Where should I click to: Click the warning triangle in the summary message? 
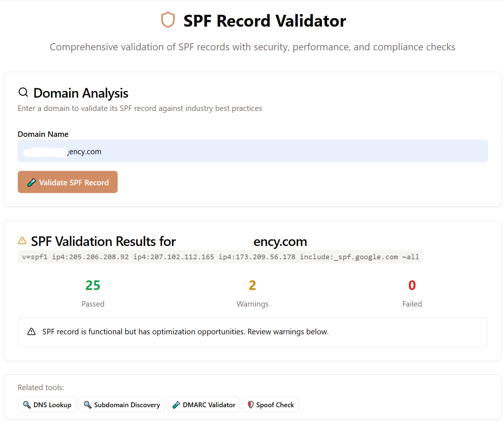(x=31, y=331)
